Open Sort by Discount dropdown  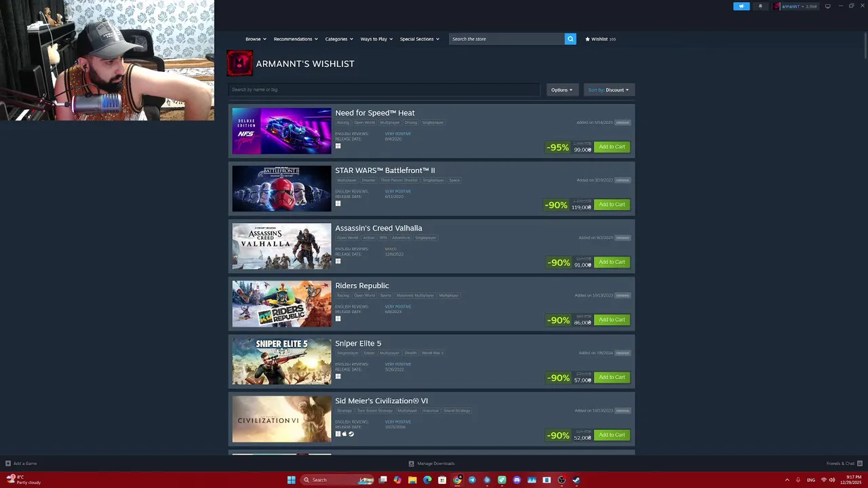click(x=608, y=89)
